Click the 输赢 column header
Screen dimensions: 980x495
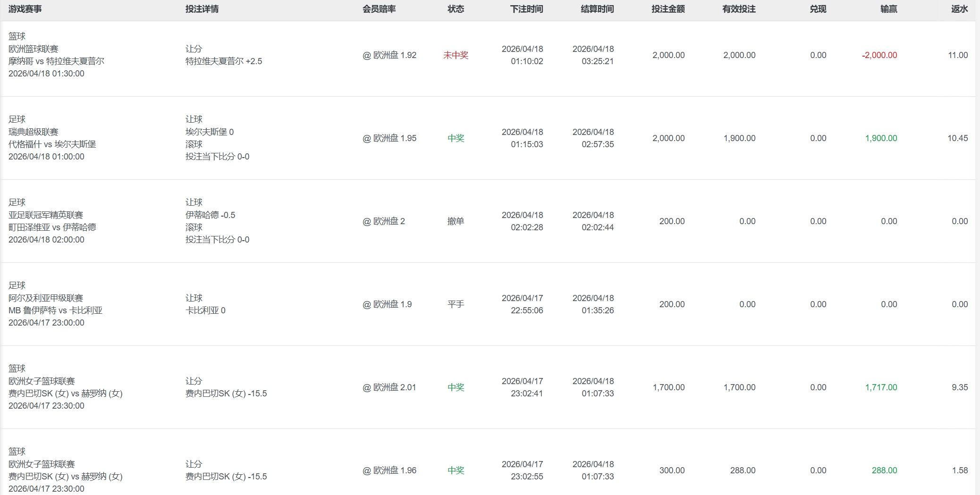click(888, 9)
